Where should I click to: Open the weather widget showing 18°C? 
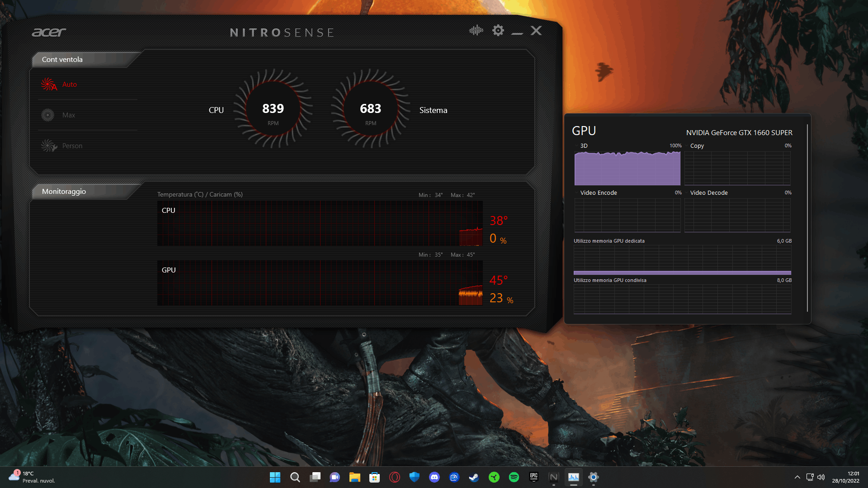32,477
